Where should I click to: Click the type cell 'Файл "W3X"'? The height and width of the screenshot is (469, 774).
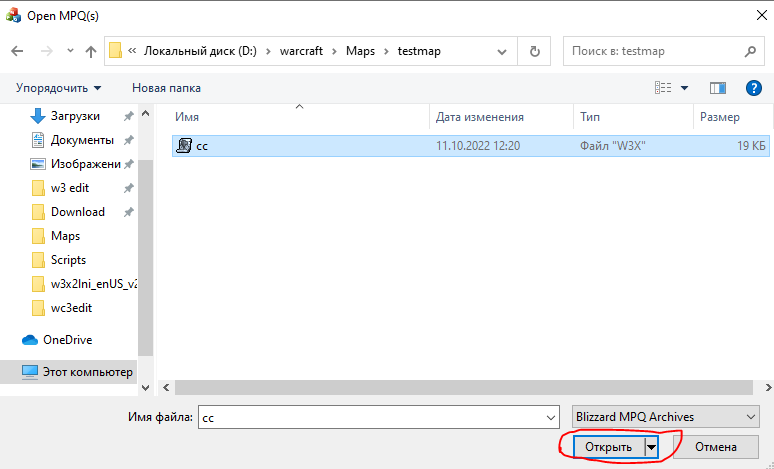coord(613,146)
